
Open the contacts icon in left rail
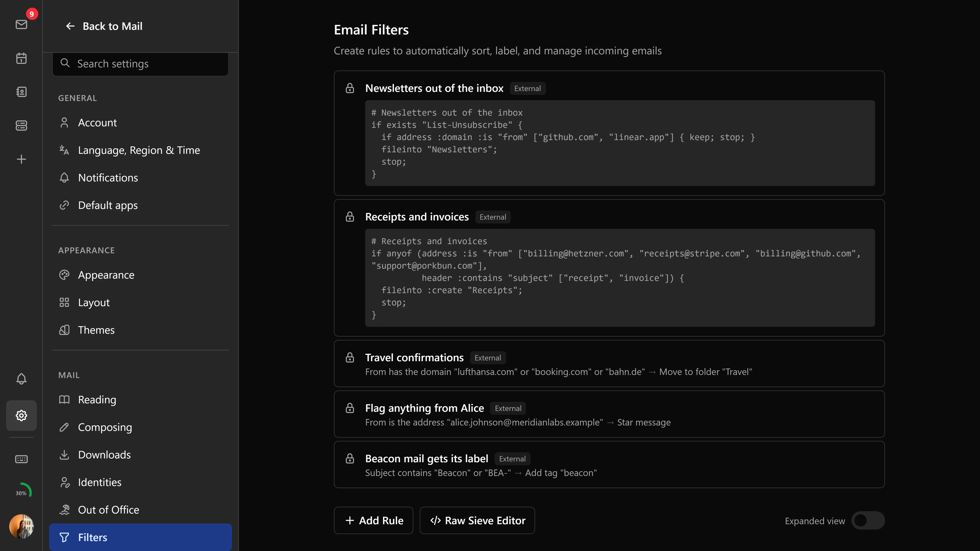pyautogui.click(x=21, y=92)
